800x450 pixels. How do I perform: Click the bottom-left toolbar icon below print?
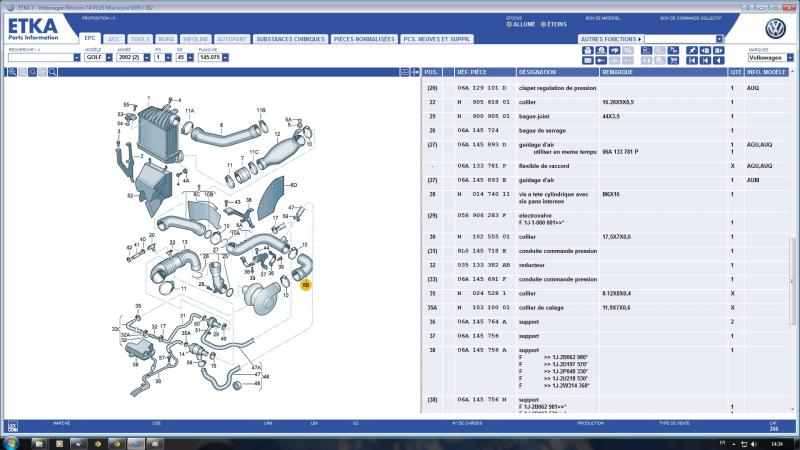587,60
